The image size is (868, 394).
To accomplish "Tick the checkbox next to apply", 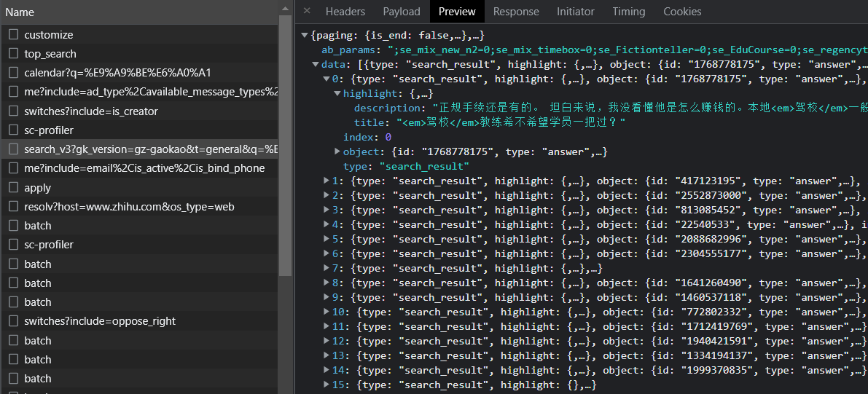I will 13,187.
